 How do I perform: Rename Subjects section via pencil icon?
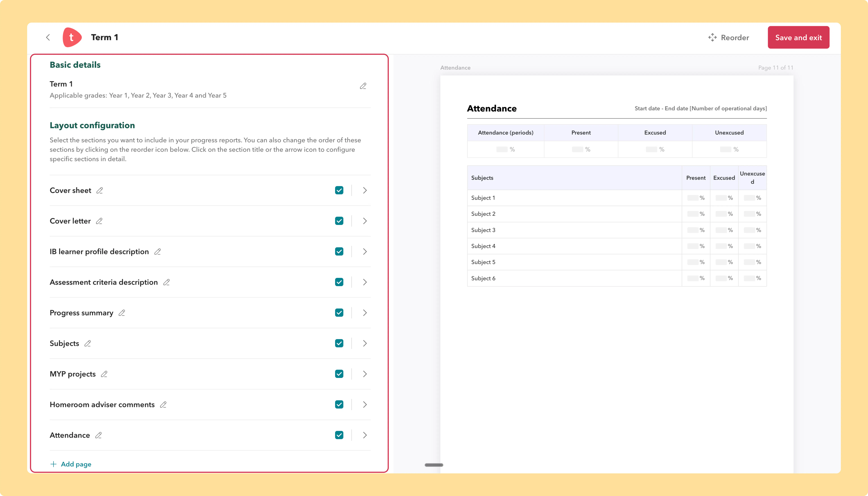(x=88, y=343)
